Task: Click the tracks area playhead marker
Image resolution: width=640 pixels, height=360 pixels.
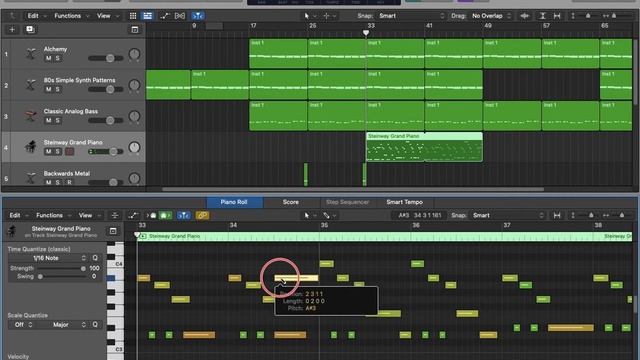Action: click(x=366, y=33)
